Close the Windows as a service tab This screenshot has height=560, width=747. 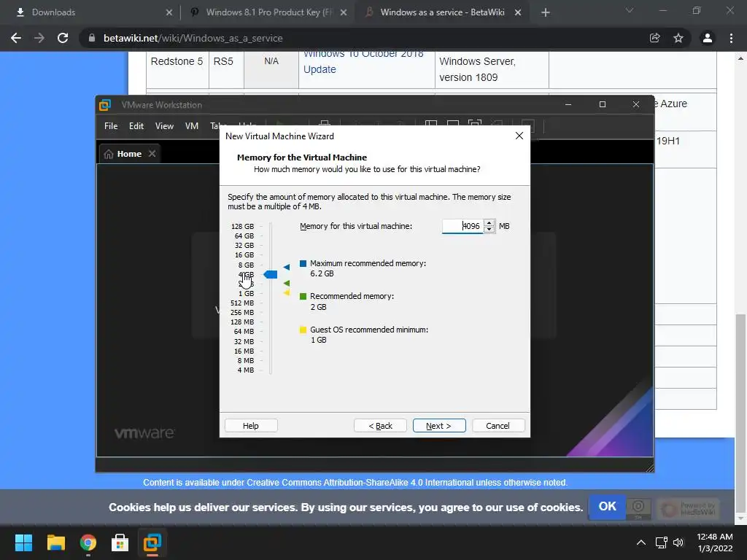coord(518,12)
